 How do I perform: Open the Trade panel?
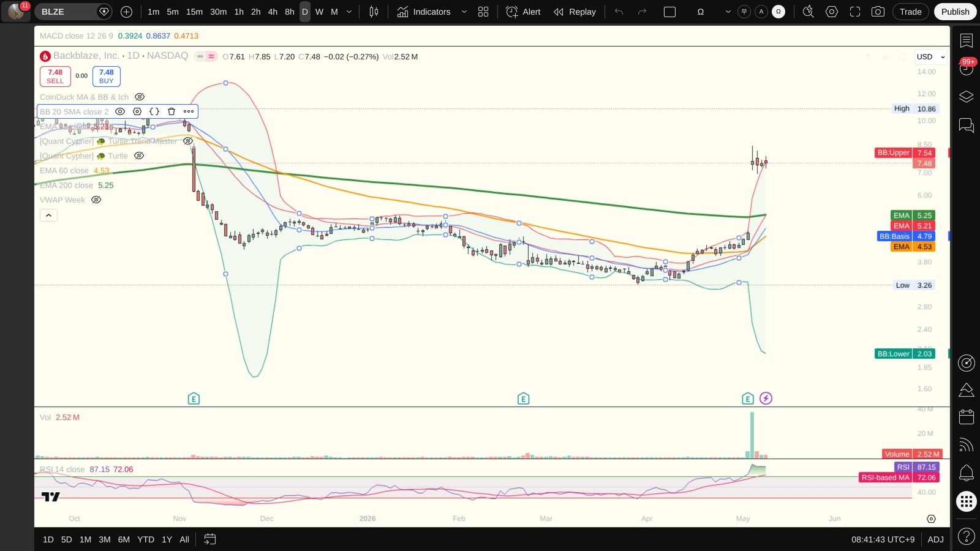[911, 12]
